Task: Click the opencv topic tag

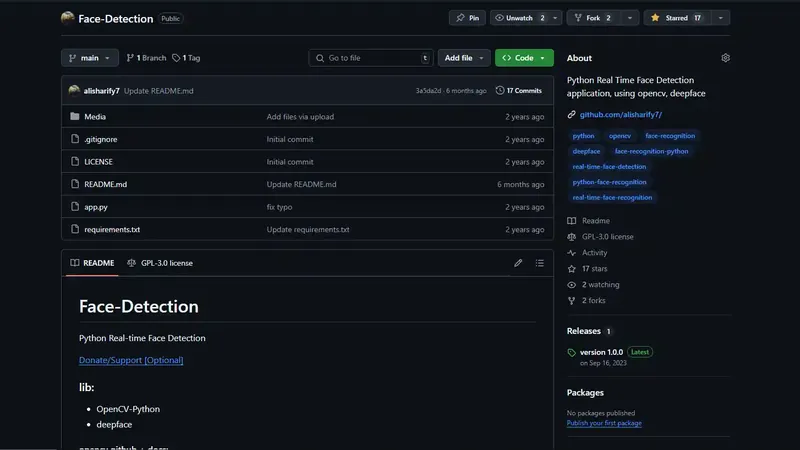Action: coord(620,136)
